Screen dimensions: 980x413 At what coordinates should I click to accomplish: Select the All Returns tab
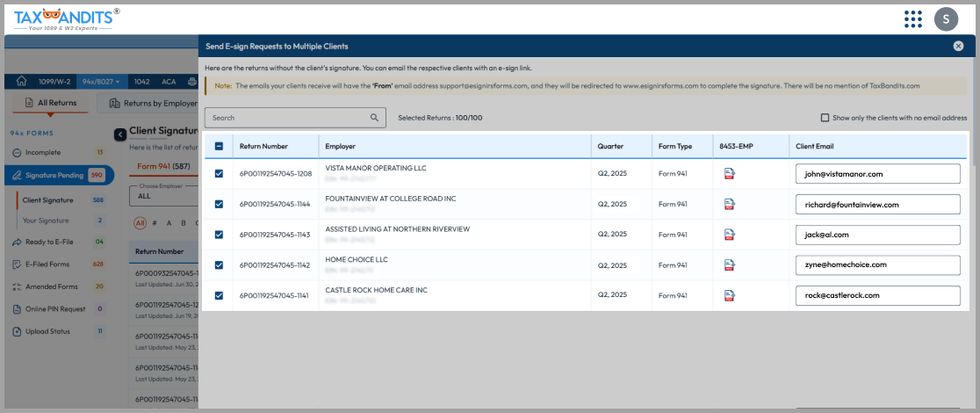51,104
